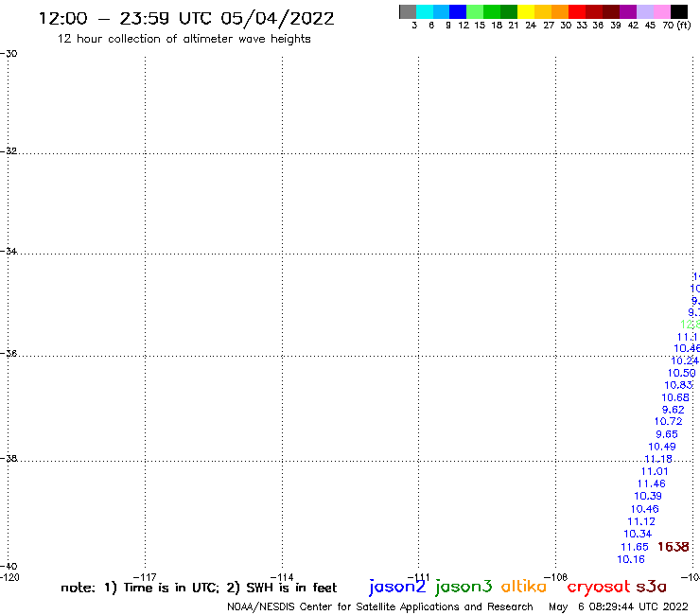Click the -40 latitude axis label
Screen dimensions: 700x615
[9, 566]
